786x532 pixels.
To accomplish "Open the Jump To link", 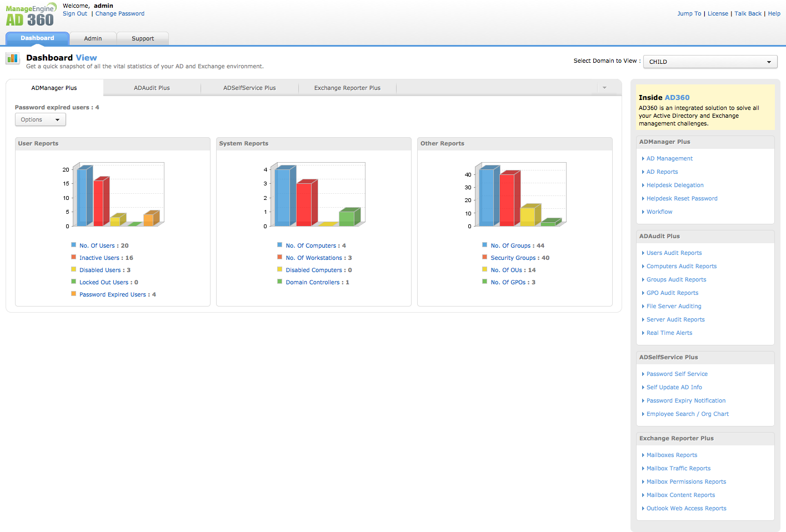I will 689,13.
